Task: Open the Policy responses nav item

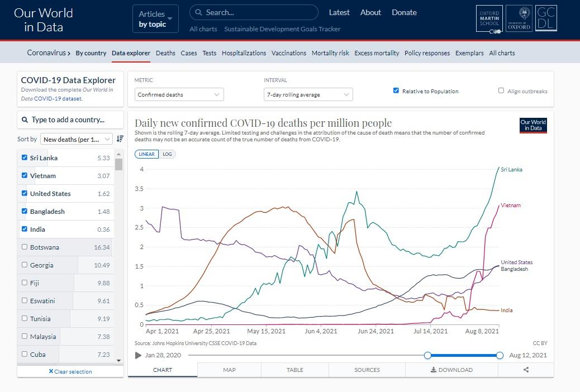Action: coord(427,53)
